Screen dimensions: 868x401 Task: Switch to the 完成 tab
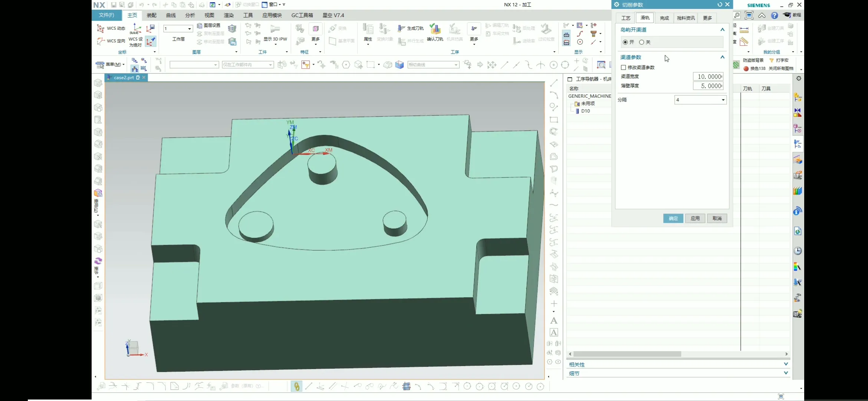pyautogui.click(x=664, y=18)
